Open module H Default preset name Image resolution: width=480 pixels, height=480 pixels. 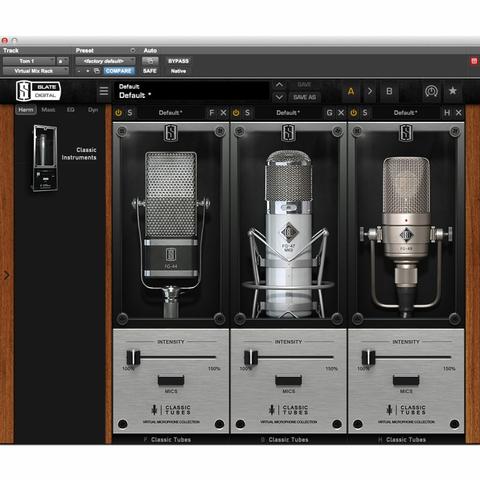tap(405, 113)
